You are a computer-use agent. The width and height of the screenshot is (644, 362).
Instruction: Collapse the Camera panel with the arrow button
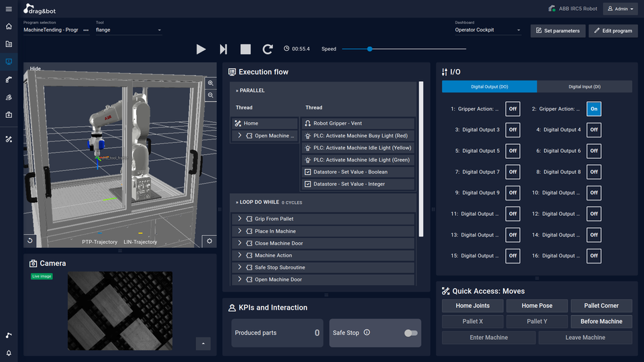203,343
